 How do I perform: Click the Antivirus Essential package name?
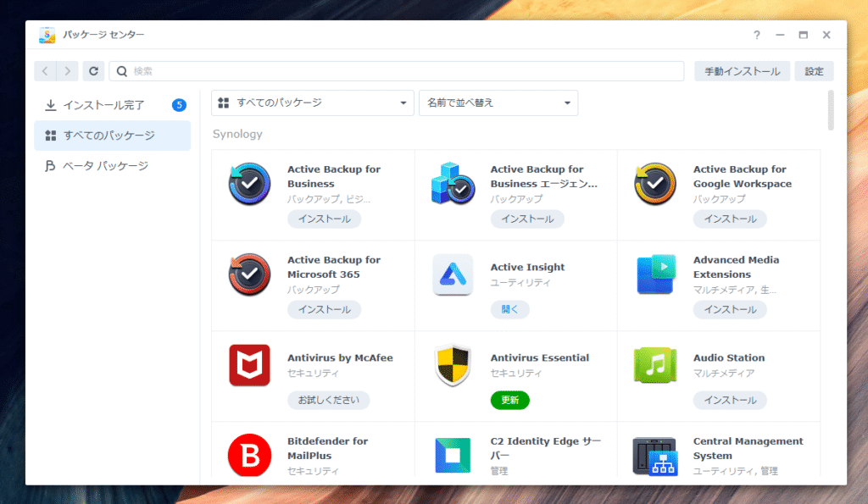(540, 358)
